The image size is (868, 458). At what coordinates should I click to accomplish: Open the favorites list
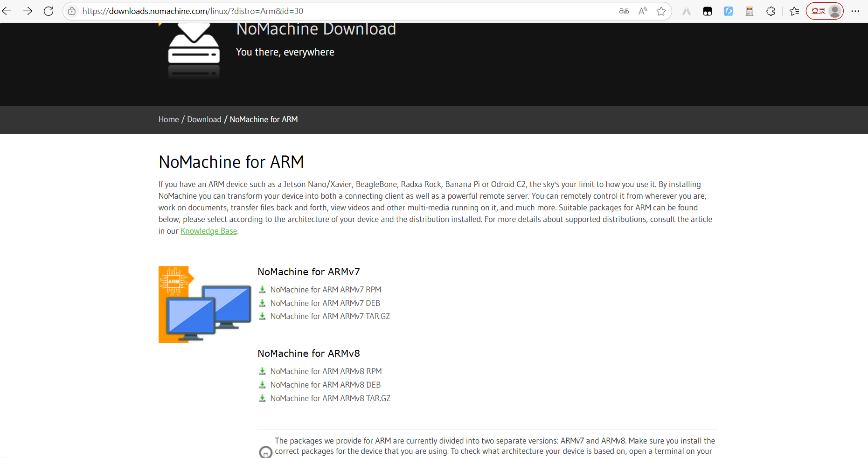click(x=794, y=11)
